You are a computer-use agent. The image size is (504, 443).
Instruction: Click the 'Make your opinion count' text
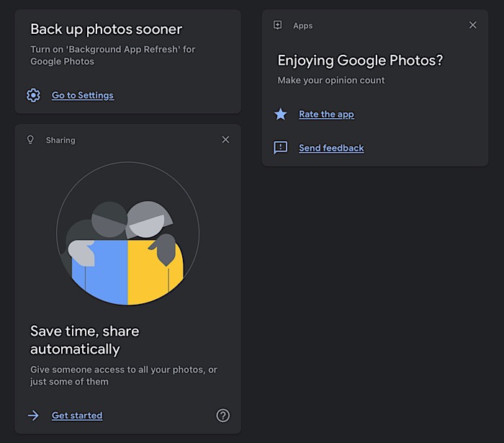click(331, 80)
